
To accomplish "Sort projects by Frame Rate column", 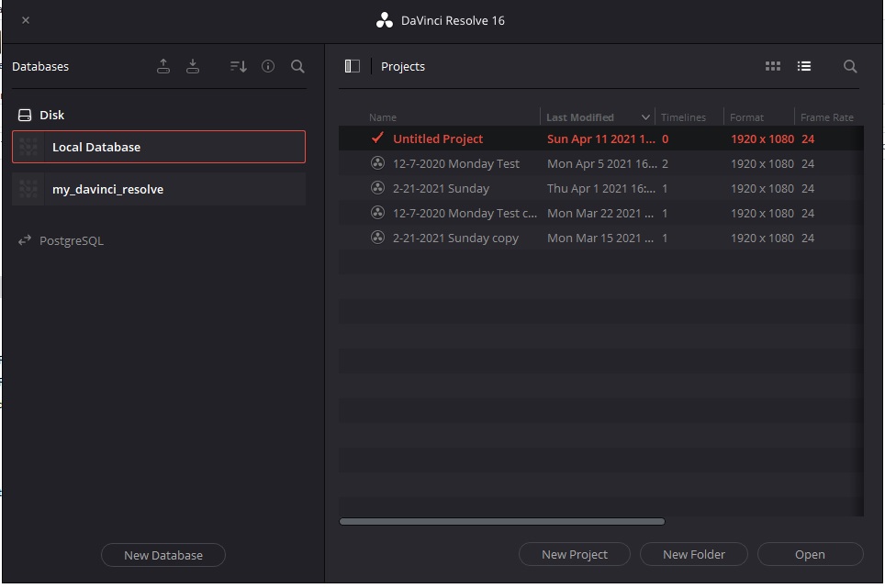I will tap(827, 117).
